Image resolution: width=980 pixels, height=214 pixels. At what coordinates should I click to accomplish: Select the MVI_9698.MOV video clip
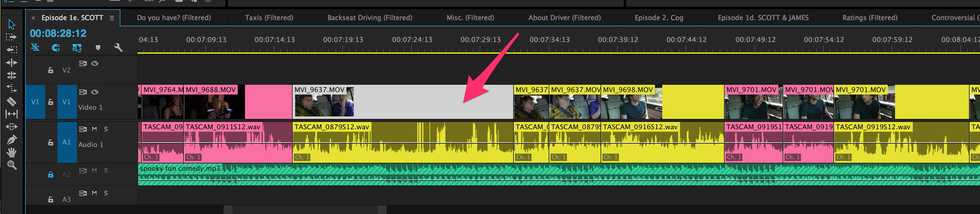coord(662,102)
